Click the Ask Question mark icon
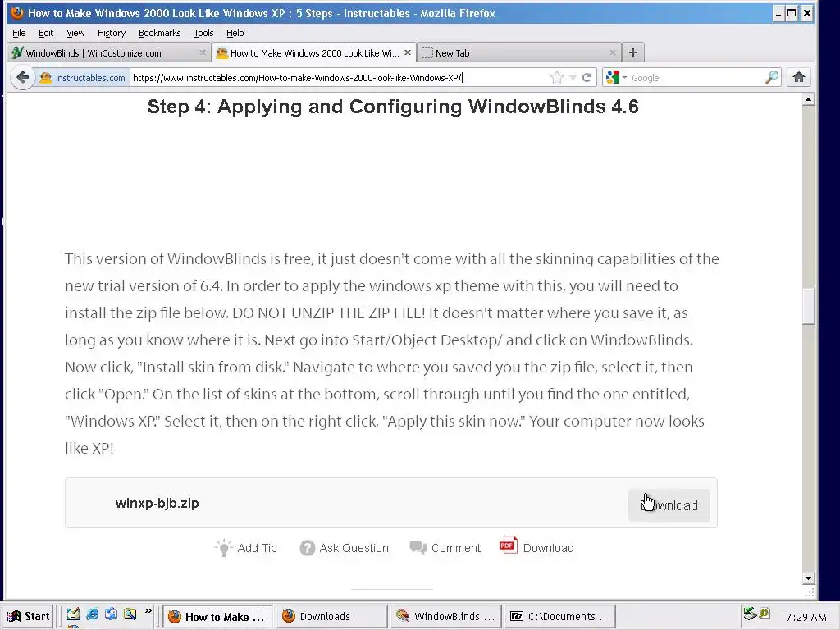840x630 pixels. pos(308,548)
